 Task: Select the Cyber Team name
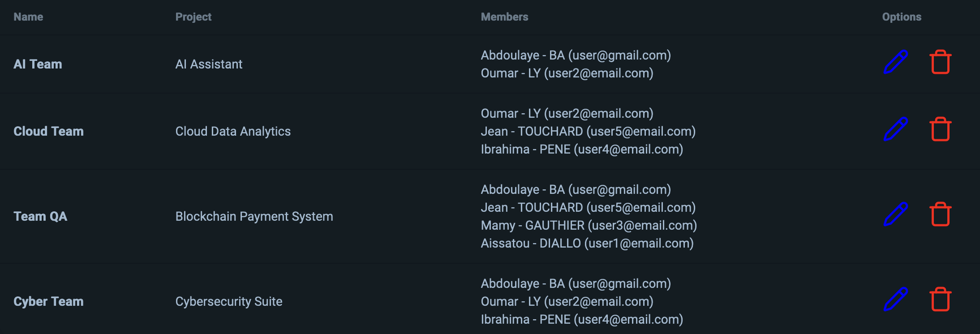pyautogui.click(x=48, y=301)
